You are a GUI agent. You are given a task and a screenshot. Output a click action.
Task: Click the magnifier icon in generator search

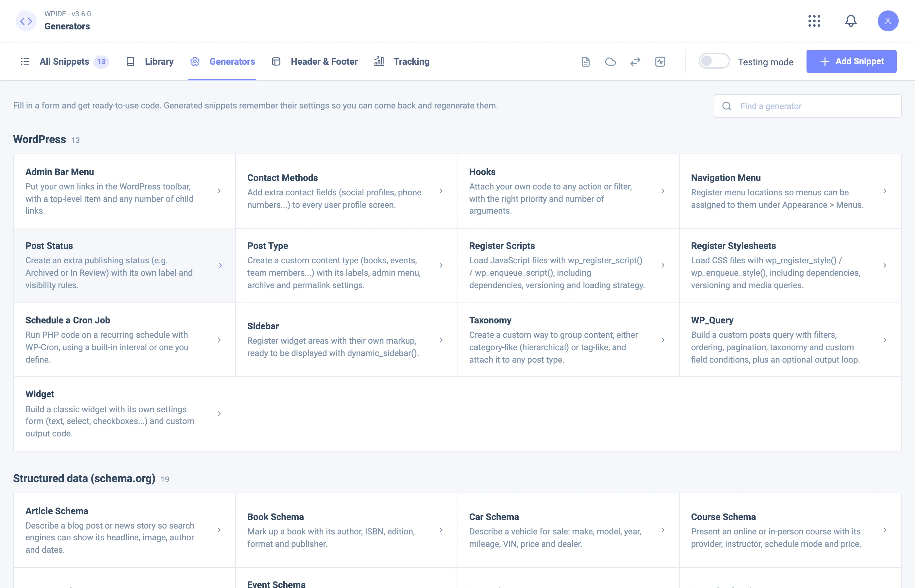click(x=727, y=106)
